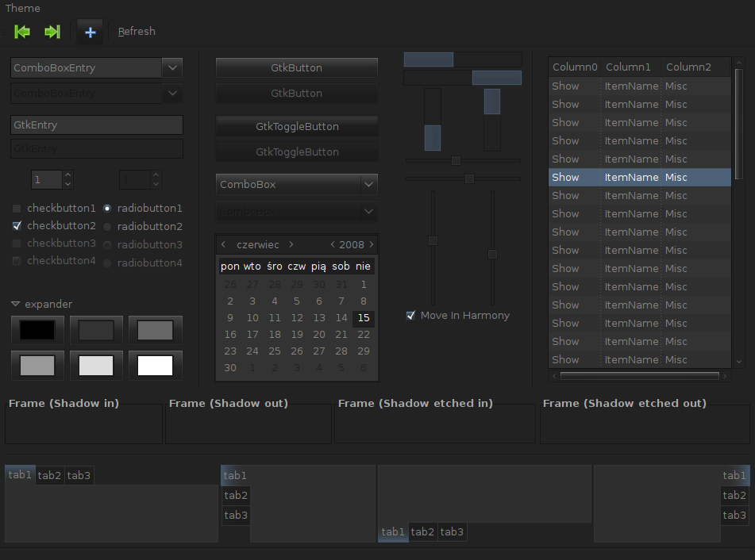Uncheck Move In Harmony checkbox

(410, 316)
